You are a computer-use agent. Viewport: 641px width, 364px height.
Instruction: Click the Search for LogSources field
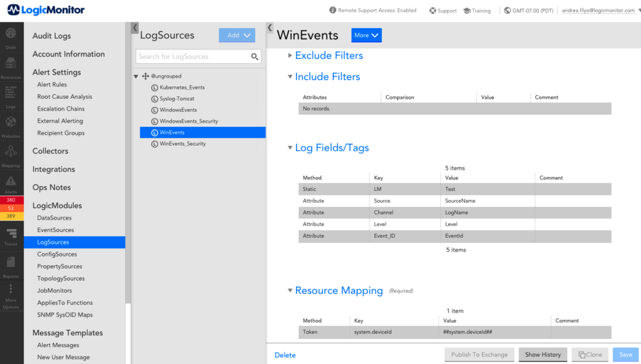198,56
